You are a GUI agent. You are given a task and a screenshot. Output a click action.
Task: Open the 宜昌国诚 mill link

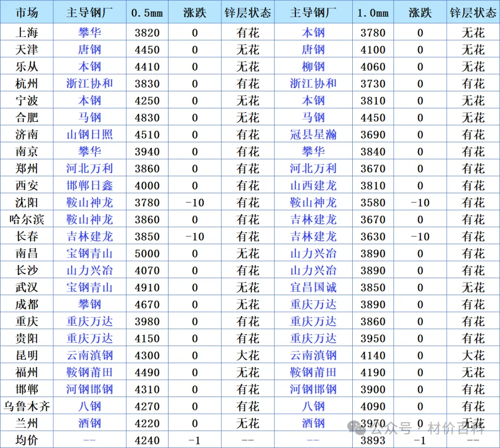(313, 288)
